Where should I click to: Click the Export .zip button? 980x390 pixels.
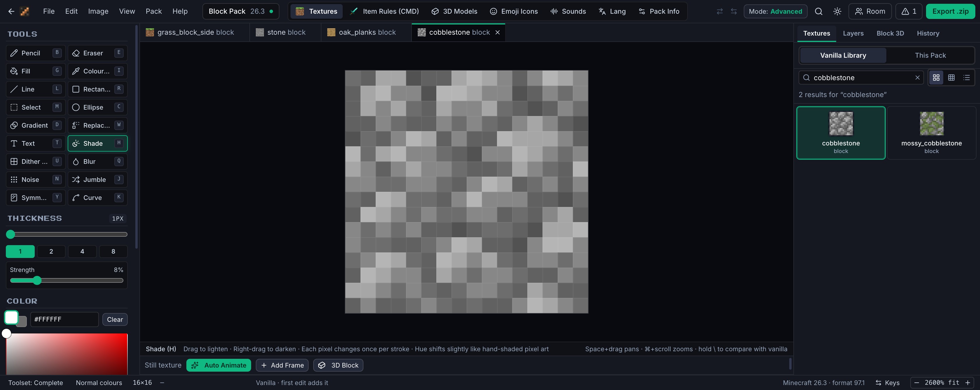click(950, 11)
